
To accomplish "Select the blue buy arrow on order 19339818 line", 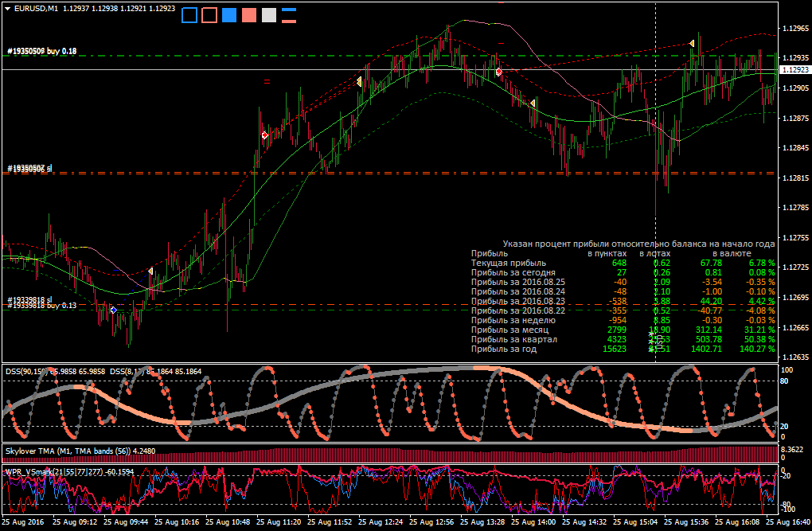I will coord(113,310).
